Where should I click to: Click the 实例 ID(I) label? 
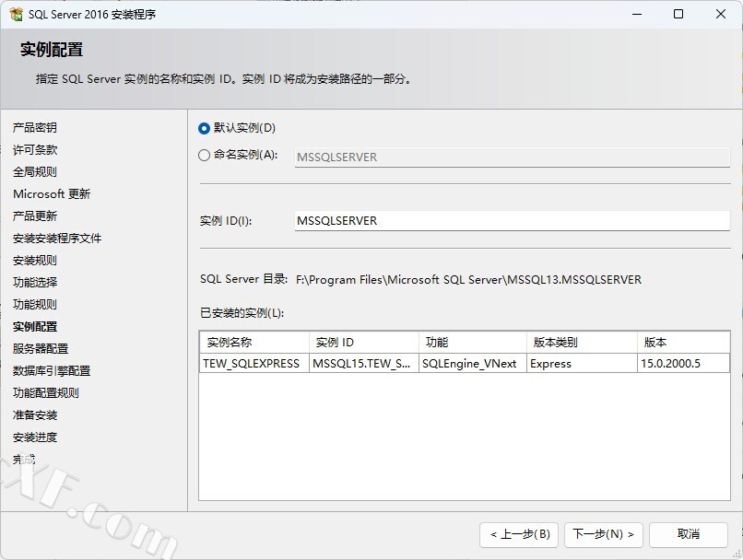pos(226,221)
